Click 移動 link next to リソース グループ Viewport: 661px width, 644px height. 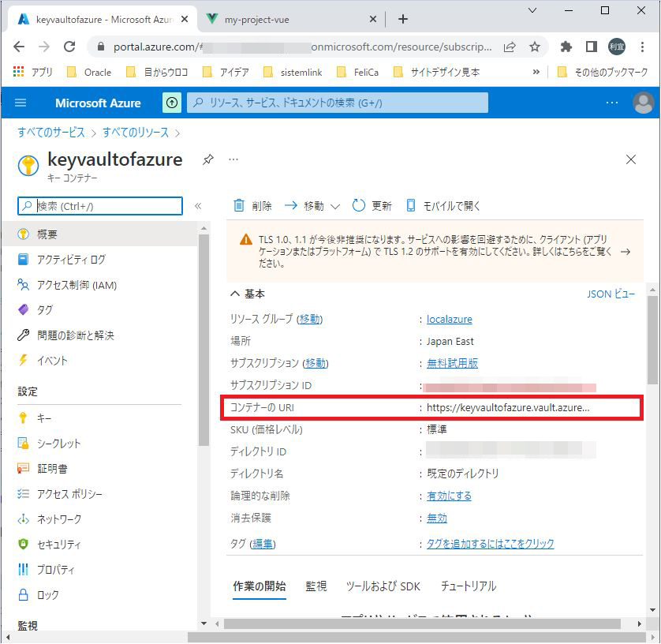[x=310, y=320]
